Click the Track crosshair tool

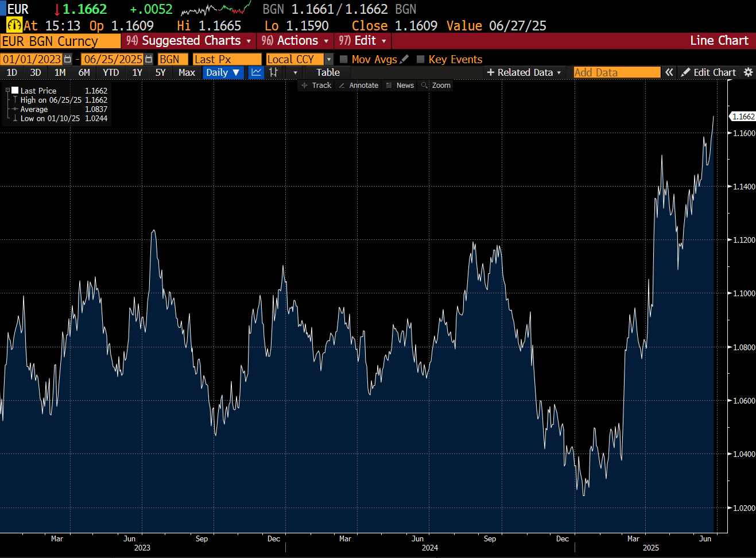(316, 85)
